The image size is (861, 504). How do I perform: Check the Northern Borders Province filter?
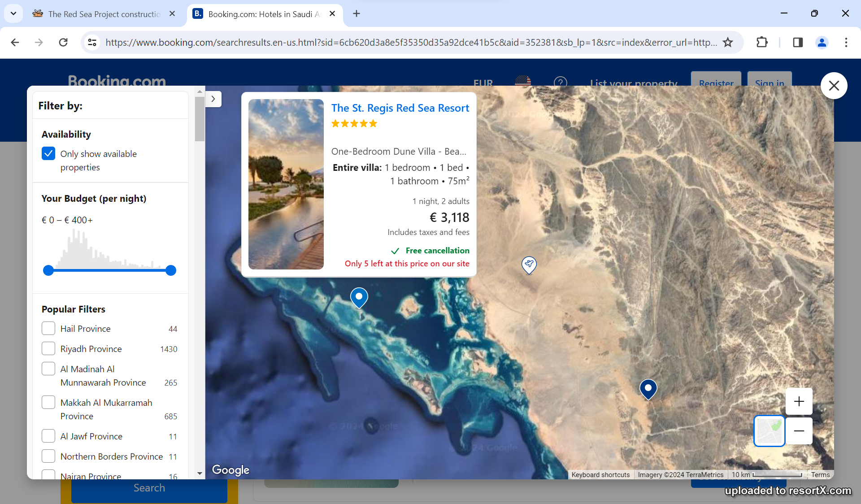[48, 456]
